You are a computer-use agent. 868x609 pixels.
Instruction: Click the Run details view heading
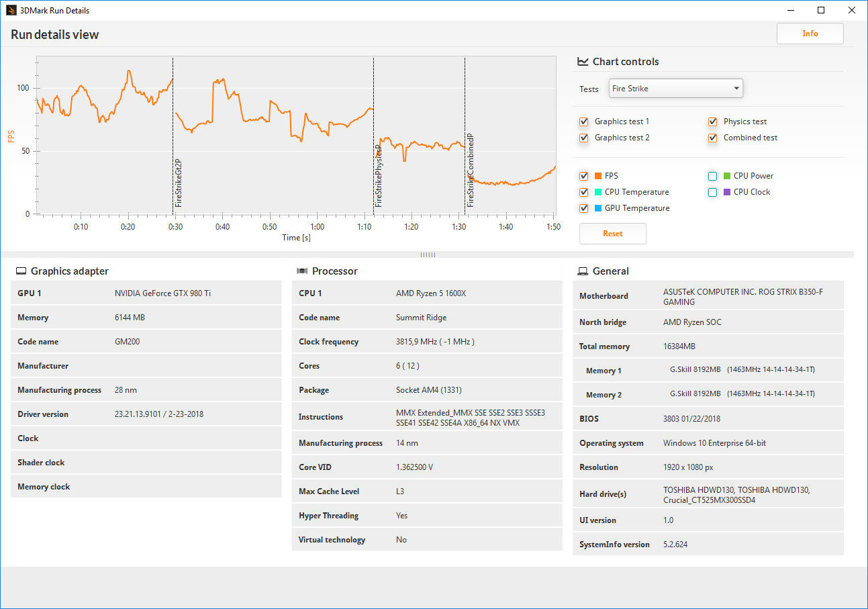coord(55,35)
